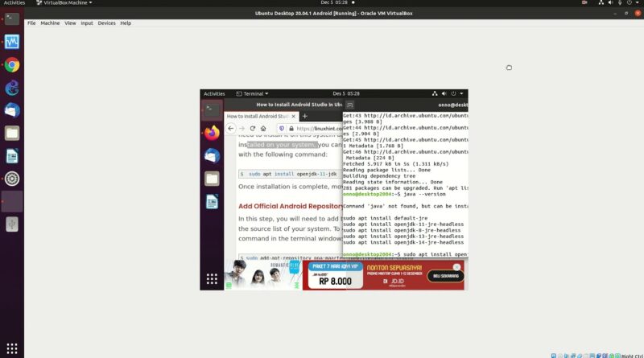Click the padlock site security icon
This screenshot has height=358, width=644.
coord(291,129)
